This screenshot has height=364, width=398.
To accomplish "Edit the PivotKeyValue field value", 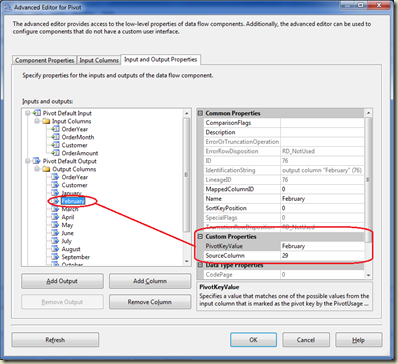I will tap(322, 246).
